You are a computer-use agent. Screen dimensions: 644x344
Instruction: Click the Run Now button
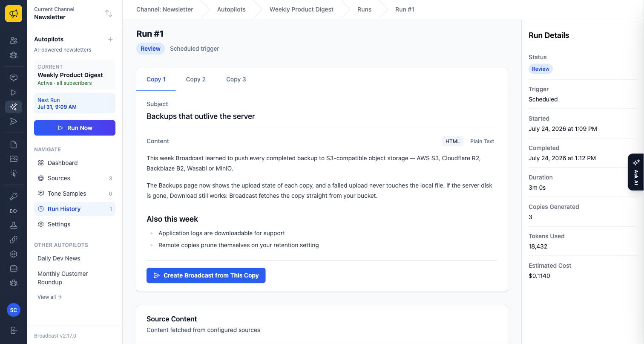(x=75, y=128)
